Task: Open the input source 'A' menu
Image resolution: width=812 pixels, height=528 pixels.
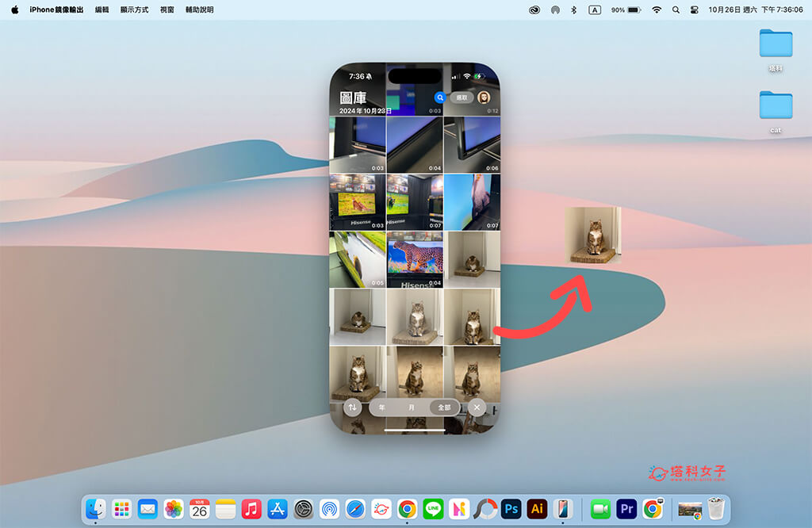Action: click(x=595, y=10)
